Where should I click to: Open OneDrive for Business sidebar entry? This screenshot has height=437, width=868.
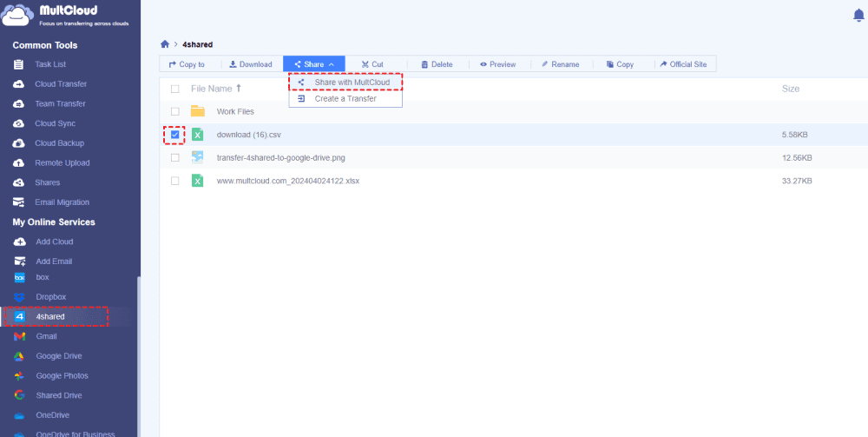(x=76, y=434)
